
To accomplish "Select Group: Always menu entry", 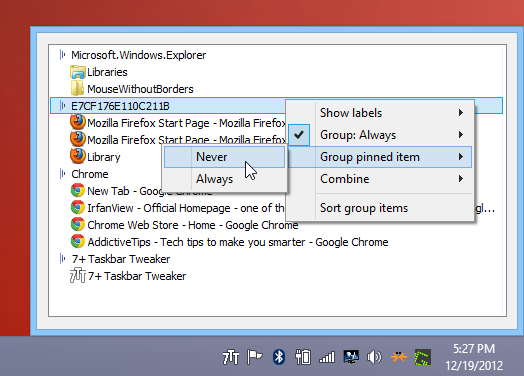I will 380,135.
